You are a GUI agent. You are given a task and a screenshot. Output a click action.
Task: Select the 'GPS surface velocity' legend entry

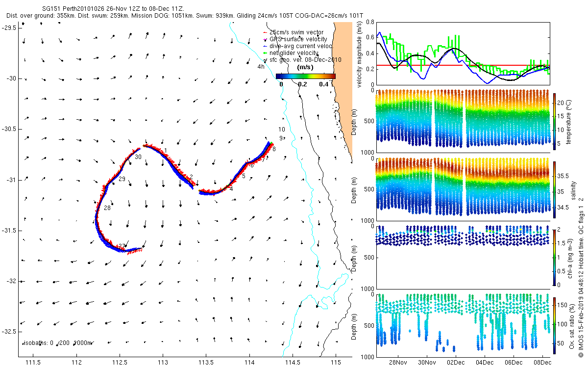click(295, 39)
